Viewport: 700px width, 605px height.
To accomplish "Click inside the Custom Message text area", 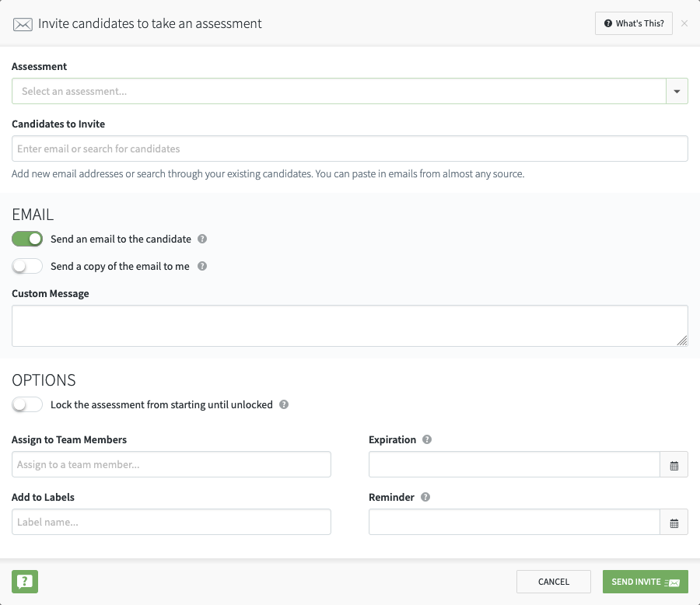I will (x=350, y=324).
